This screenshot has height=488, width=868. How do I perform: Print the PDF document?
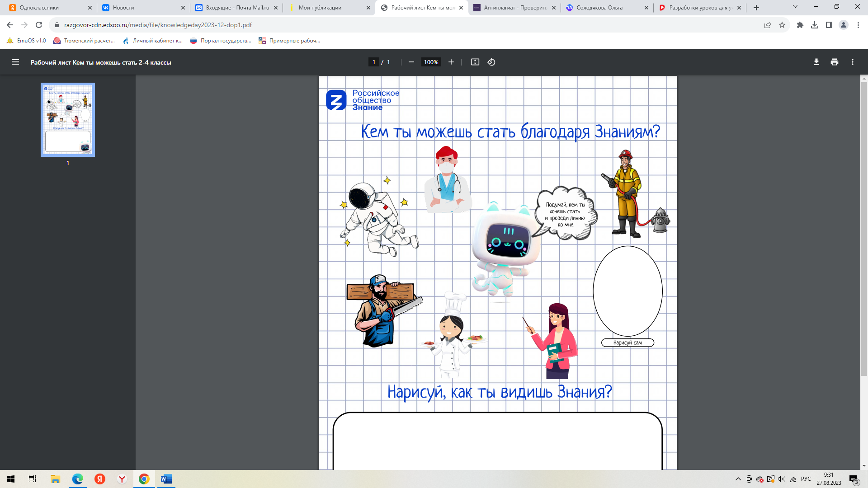pos(834,62)
